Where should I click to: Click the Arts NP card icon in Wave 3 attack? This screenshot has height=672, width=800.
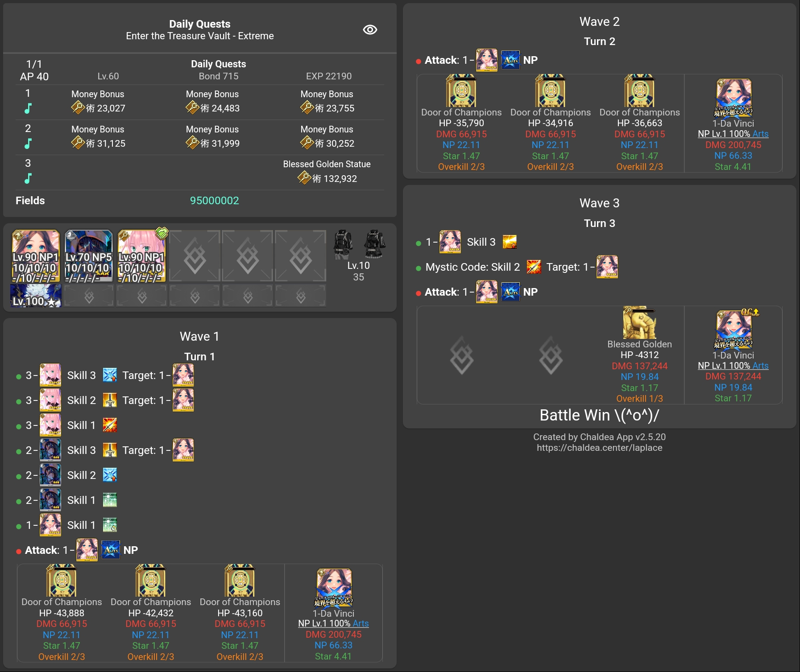click(510, 292)
